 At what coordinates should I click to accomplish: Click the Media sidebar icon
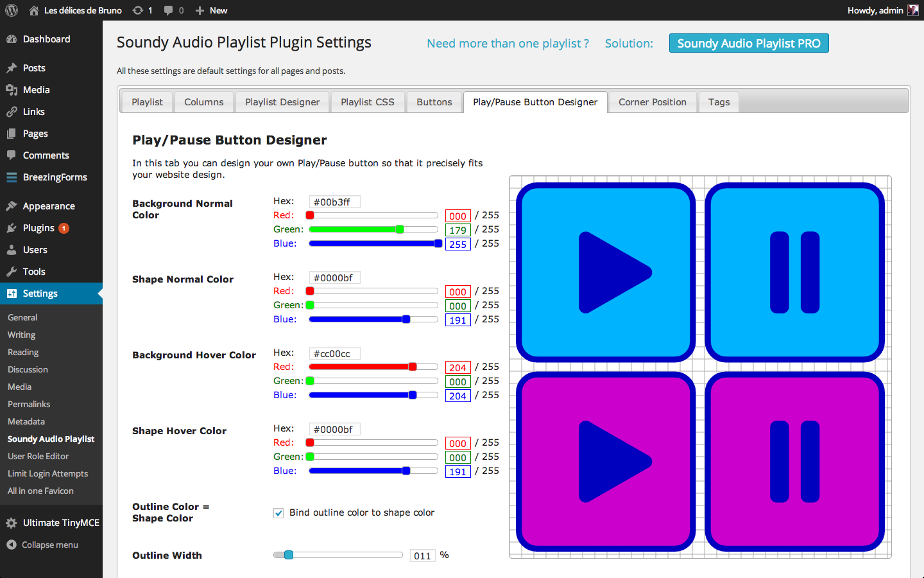click(12, 90)
